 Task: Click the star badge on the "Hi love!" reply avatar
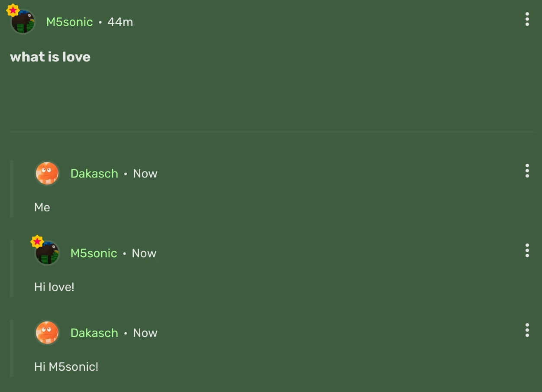tap(37, 241)
